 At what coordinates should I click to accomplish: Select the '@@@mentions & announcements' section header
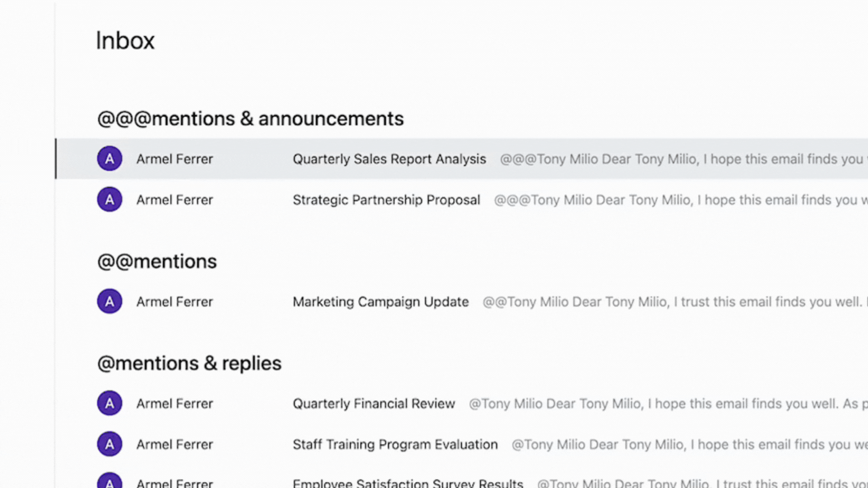coord(250,119)
